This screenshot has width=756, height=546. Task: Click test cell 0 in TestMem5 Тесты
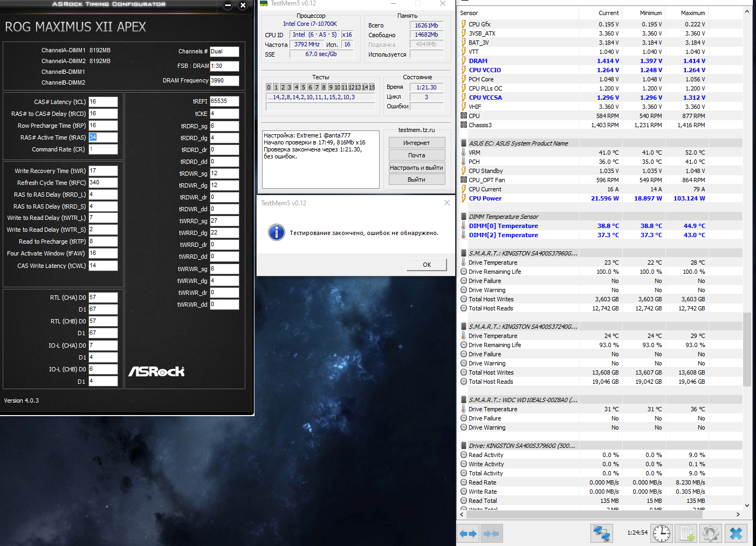tap(269, 87)
